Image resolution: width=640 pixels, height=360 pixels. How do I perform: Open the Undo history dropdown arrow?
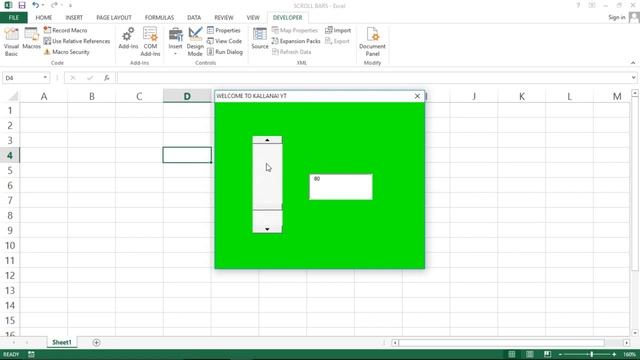pyautogui.click(x=43, y=5)
